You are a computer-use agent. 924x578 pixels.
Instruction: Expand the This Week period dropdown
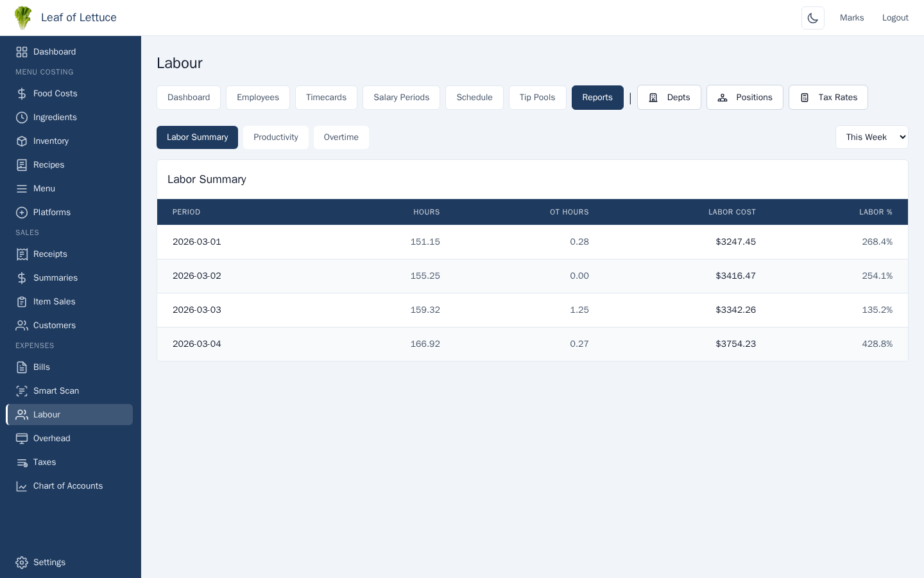[871, 137]
